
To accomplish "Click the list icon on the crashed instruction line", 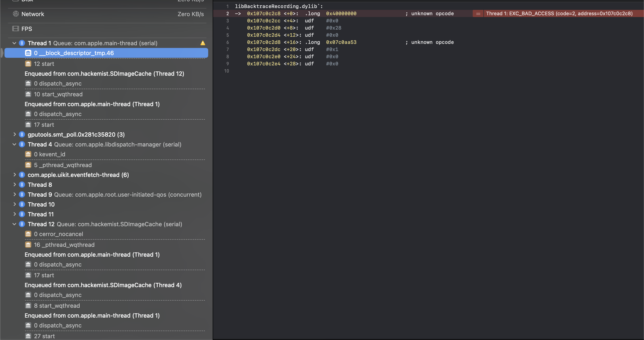I will pyautogui.click(x=478, y=13).
